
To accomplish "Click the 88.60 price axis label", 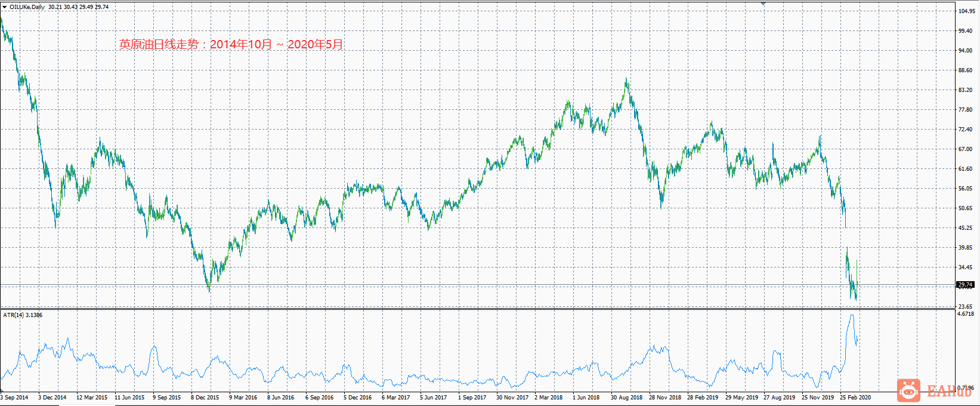I will click(x=966, y=70).
